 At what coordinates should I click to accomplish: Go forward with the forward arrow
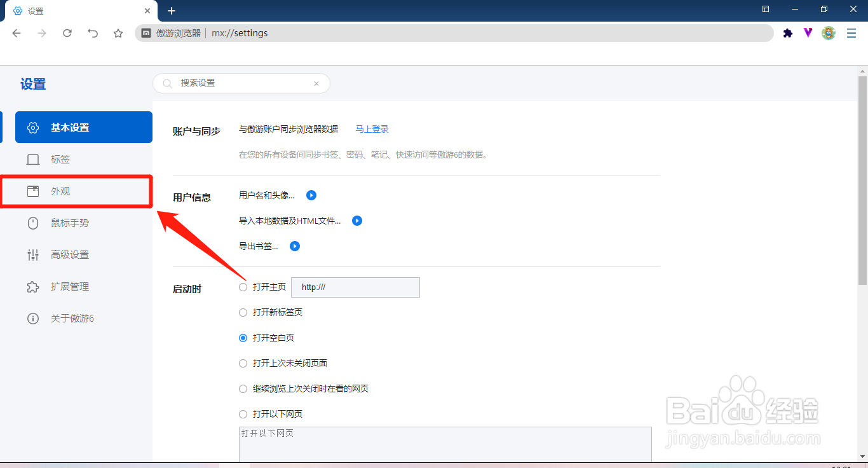[x=42, y=33]
